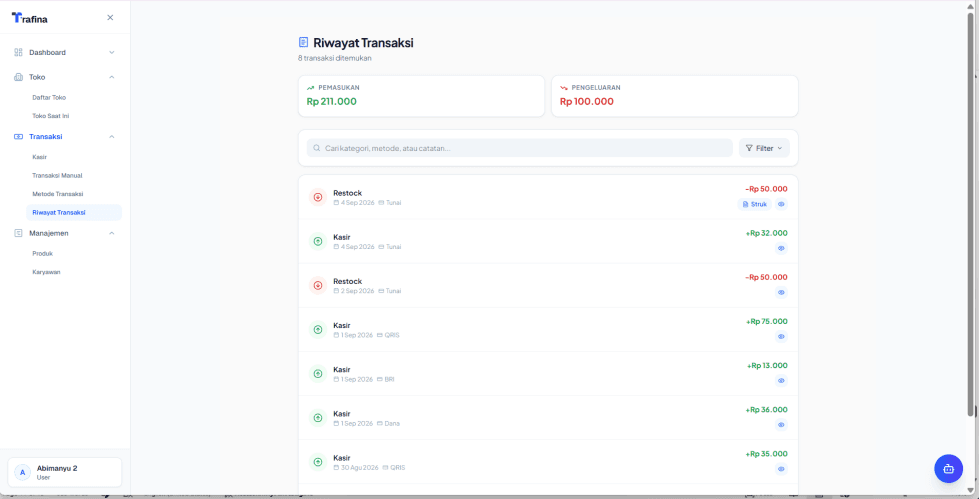The height and width of the screenshot is (499, 980).
Task: View details of Kasir +Rp 36.000 eye icon
Action: point(781,425)
